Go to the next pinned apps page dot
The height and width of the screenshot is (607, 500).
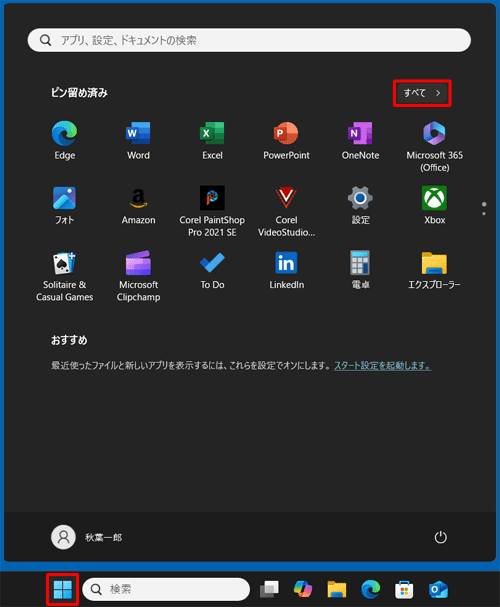(484, 214)
